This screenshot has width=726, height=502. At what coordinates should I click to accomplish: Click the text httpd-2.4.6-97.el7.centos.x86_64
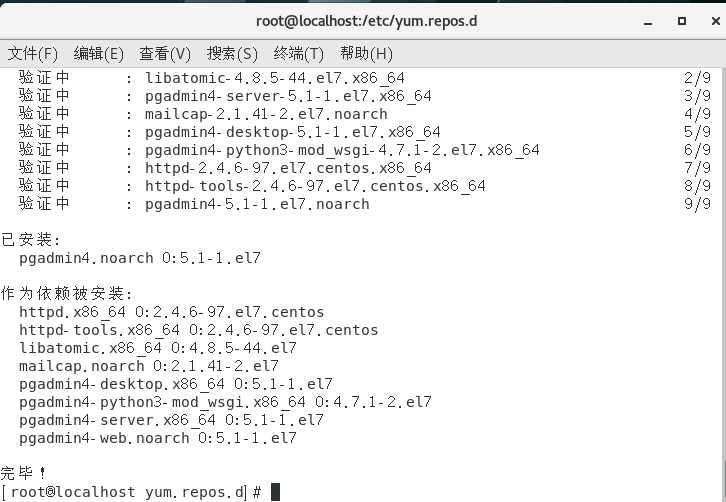[288, 168]
